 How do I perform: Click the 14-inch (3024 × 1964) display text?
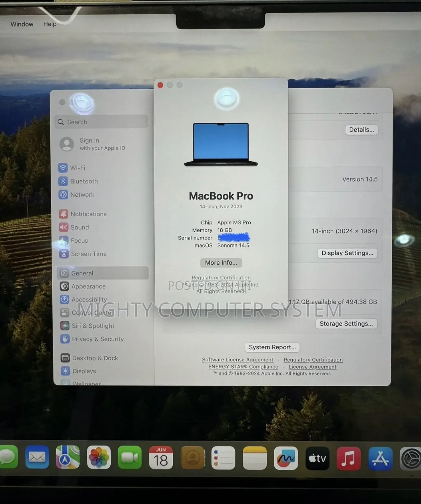click(344, 231)
